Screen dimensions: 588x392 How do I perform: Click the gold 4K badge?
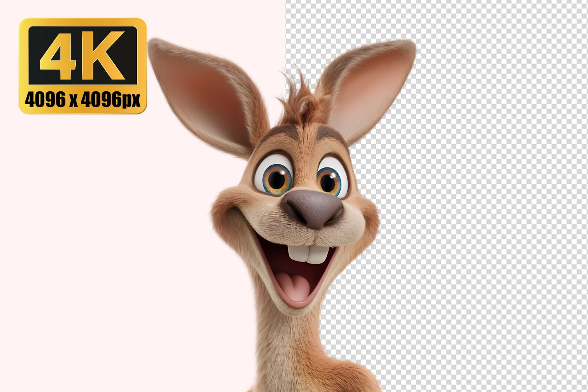[83, 66]
